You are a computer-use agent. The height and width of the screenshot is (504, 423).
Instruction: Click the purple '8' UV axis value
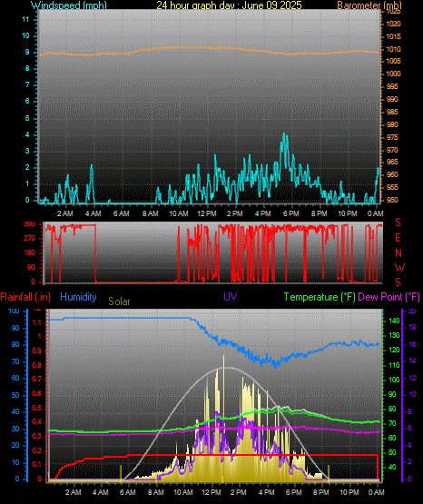click(x=409, y=411)
